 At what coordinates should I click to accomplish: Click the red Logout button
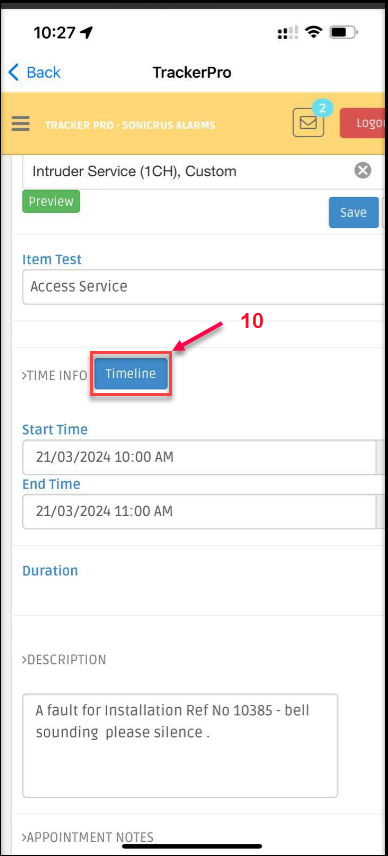pyautogui.click(x=364, y=123)
